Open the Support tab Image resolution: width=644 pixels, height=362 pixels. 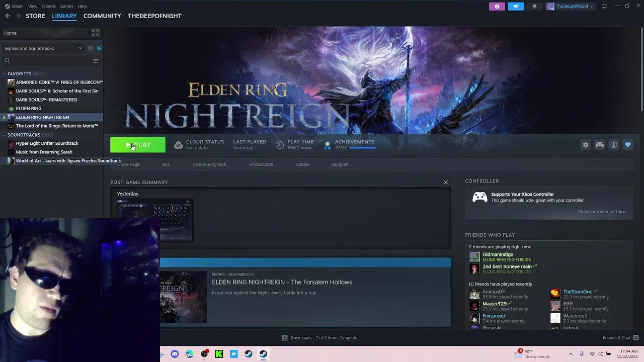(340, 164)
